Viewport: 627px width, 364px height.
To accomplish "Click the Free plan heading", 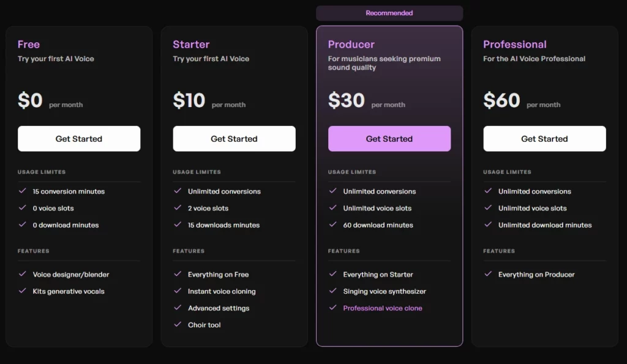I will point(29,44).
